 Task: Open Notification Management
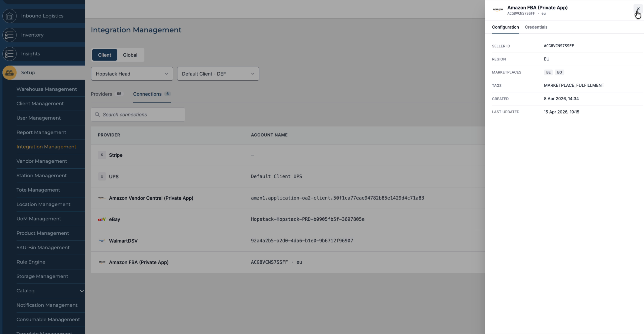[47, 305]
